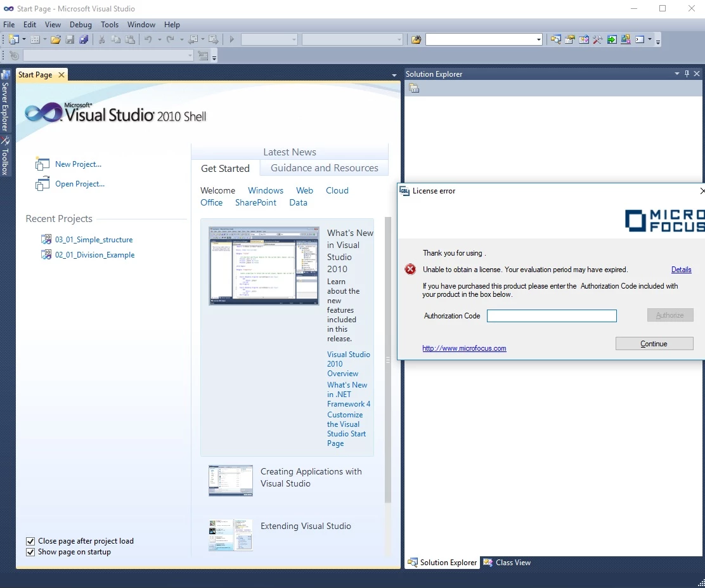Click the Command Window toolbar icon

pos(640,39)
